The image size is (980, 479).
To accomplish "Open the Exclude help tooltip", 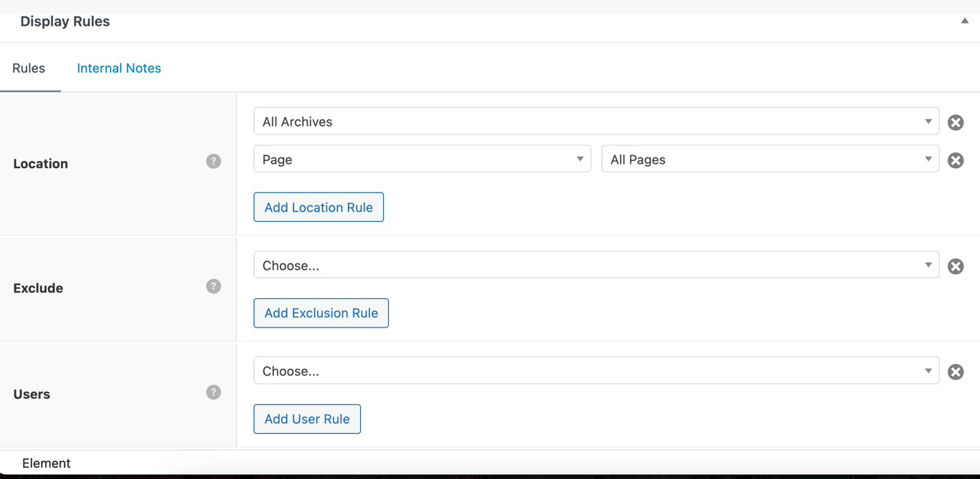I will point(213,286).
